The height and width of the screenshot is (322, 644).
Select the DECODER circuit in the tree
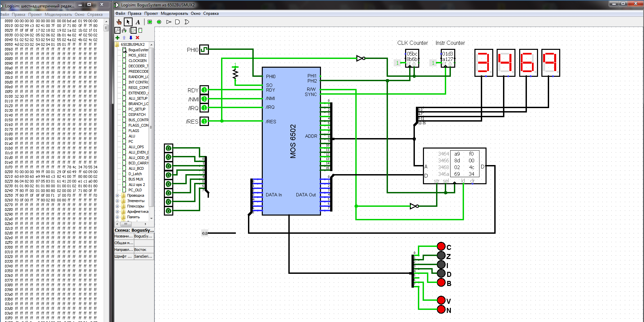pyautogui.click(x=138, y=66)
